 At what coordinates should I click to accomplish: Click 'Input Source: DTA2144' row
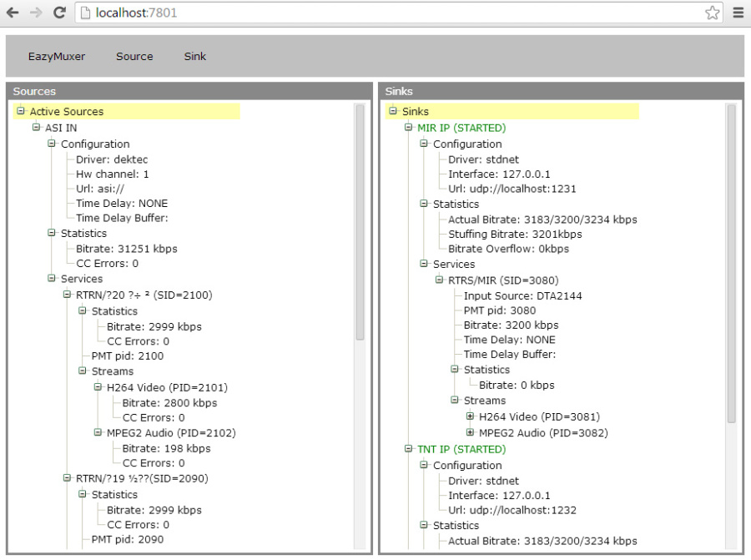click(522, 295)
